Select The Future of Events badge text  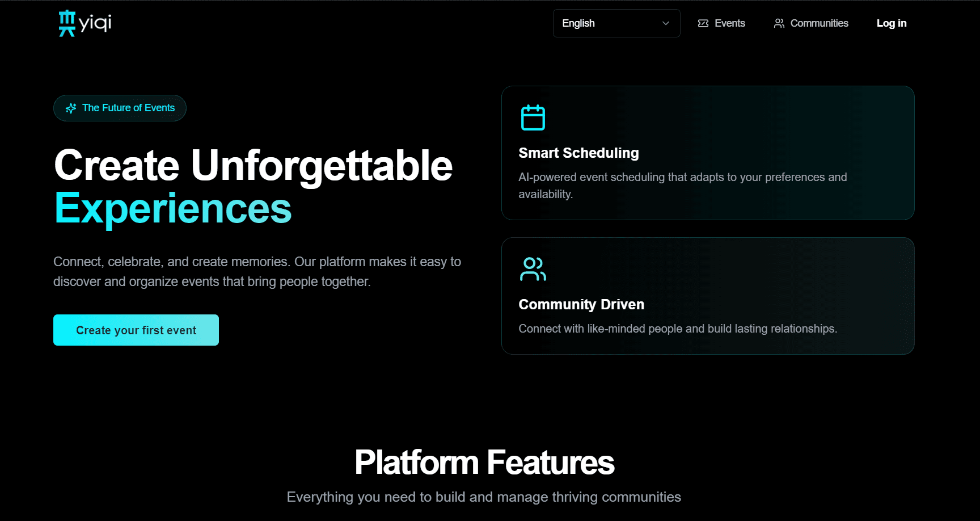(x=128, y=108)
